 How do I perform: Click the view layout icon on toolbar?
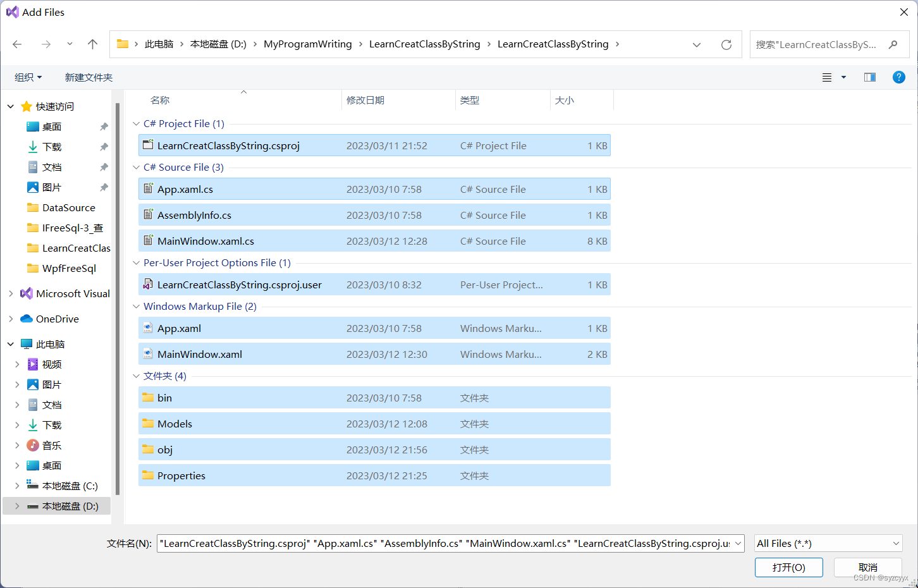(x=827, y=77)
